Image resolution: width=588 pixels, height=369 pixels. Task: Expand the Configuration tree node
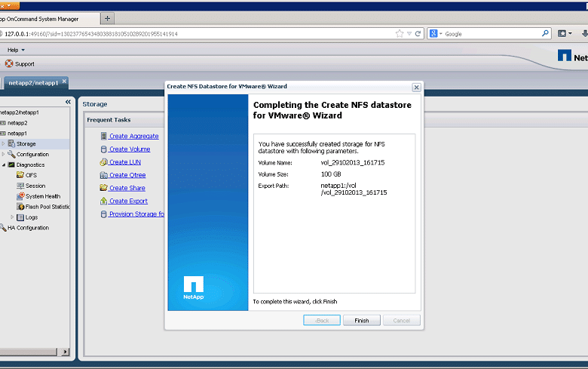click(3, 154)
